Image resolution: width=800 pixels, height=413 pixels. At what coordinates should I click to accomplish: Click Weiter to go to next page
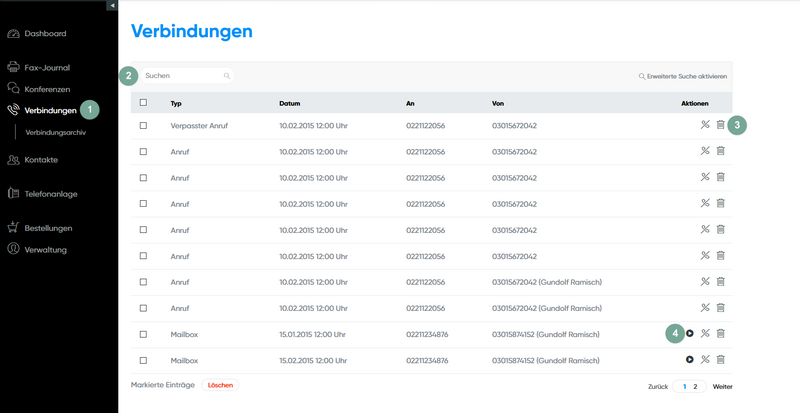[722, 386]
